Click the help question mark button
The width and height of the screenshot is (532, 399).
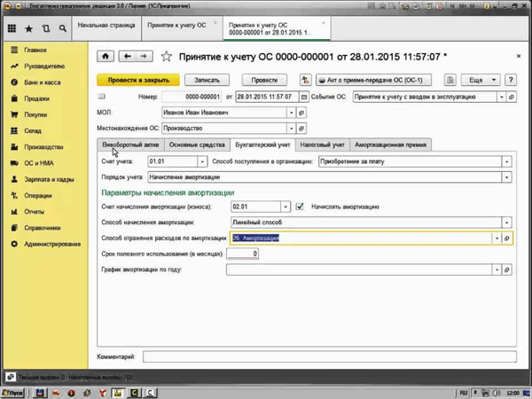coord(512,80)
